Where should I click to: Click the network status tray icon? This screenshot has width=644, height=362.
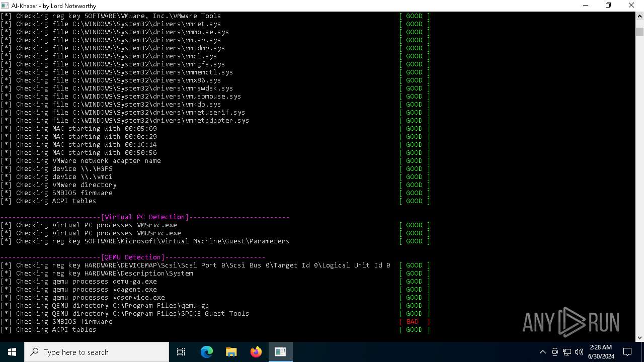click(567, 352)
